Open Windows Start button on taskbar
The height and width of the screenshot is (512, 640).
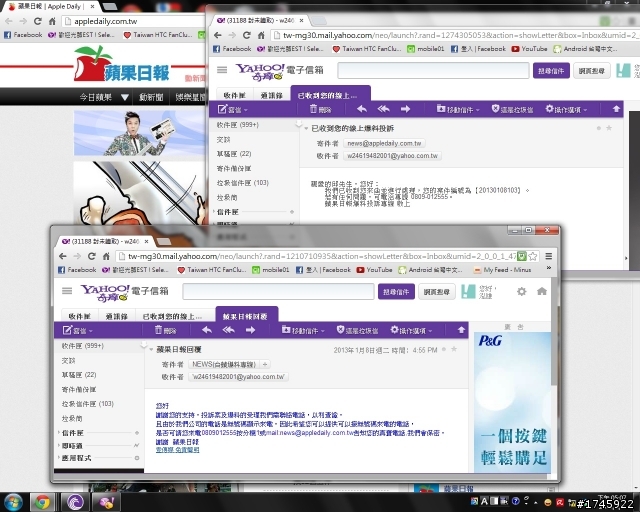coord(13,502)
